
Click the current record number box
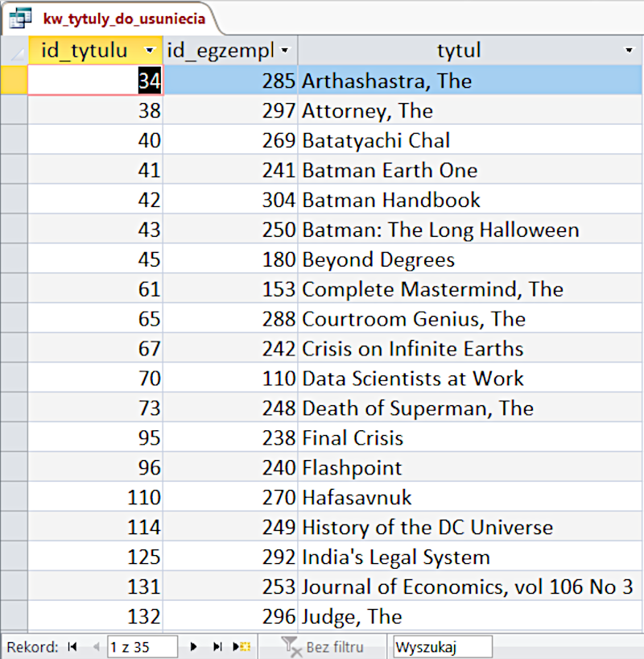[142, 646]
